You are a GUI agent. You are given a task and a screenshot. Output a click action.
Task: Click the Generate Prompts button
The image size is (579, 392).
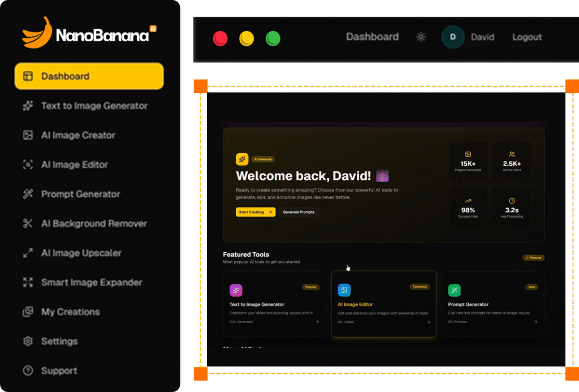coord(299,212)
